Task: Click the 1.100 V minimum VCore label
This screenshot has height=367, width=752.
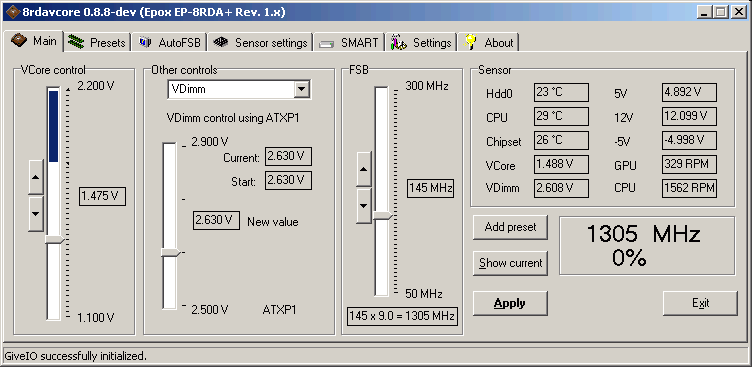Action: point(96,318)
